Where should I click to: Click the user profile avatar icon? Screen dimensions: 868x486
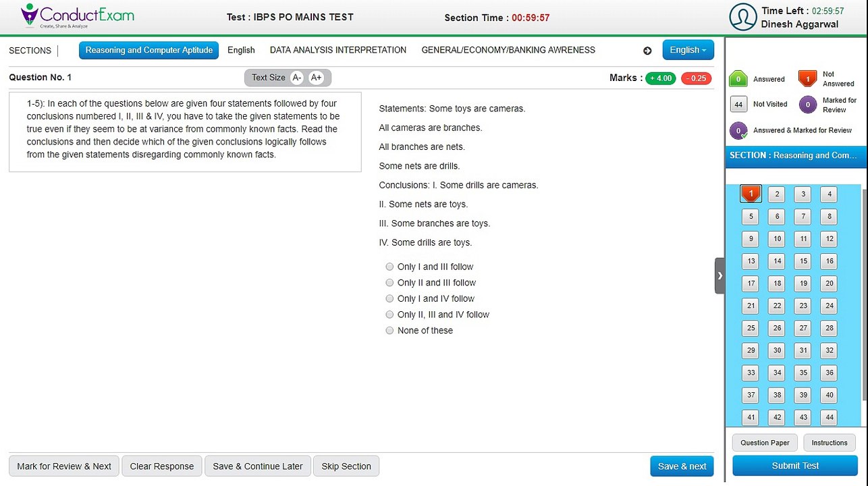[743, 17]
